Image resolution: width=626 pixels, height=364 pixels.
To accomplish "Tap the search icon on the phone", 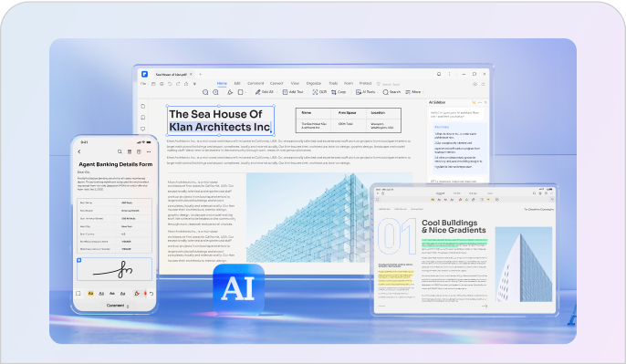I will point(120,151).
